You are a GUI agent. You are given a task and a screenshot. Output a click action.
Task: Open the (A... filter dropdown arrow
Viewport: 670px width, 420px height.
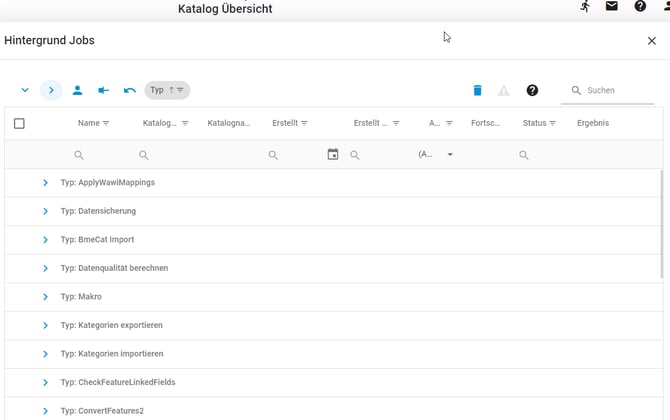[x=450, y=155]
